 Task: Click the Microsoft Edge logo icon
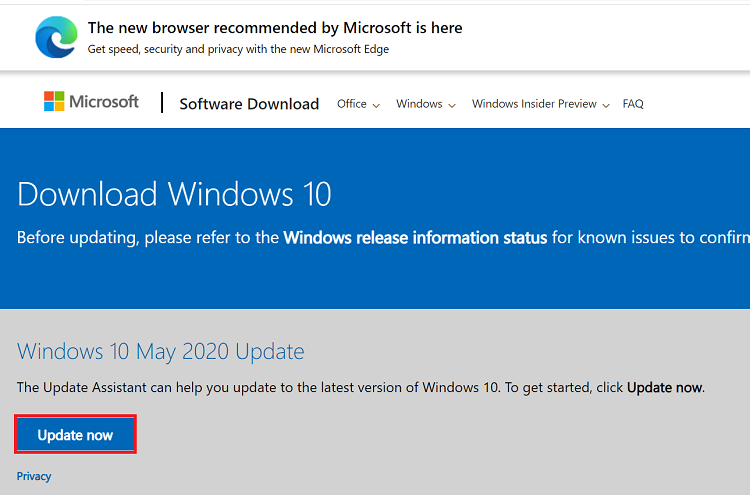tap(56, 37)
